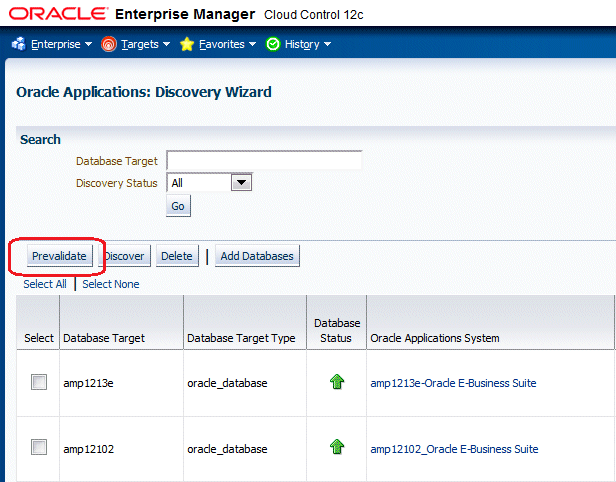Expand the Enterprise menu arrow
616x482 pixels.
point(88,44)
